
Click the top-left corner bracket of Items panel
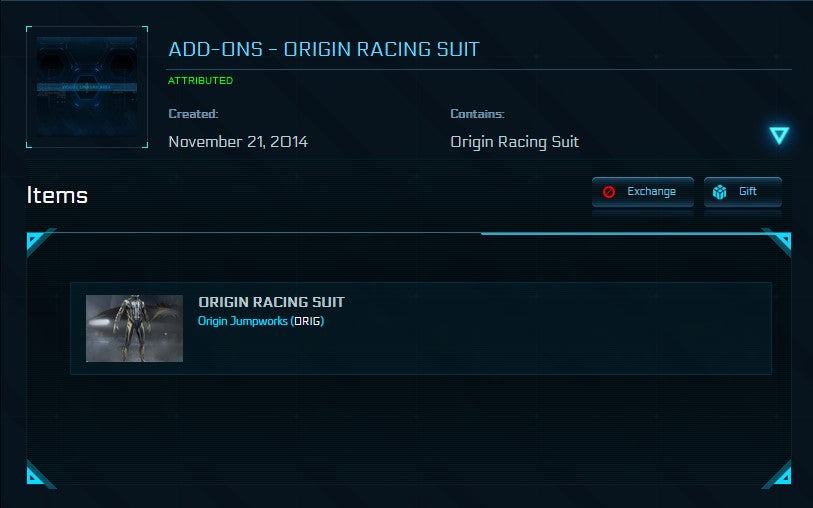coord(38,241)
